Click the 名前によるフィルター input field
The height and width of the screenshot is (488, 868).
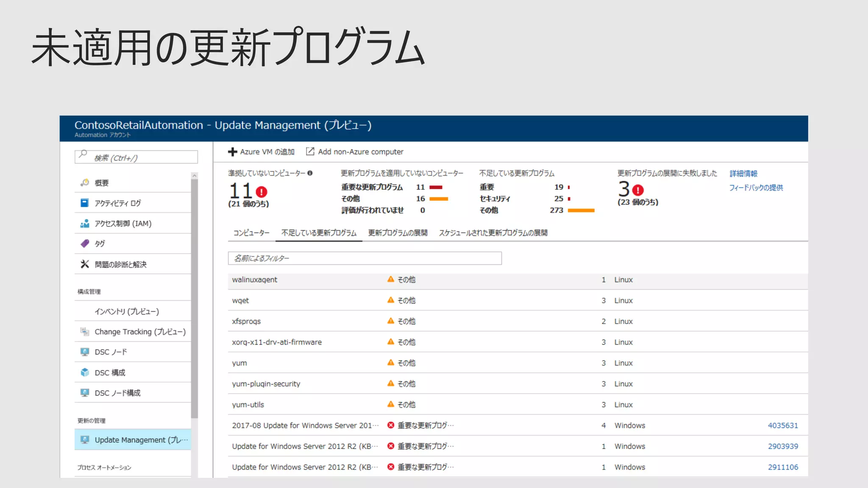click(x=364, y=258)
